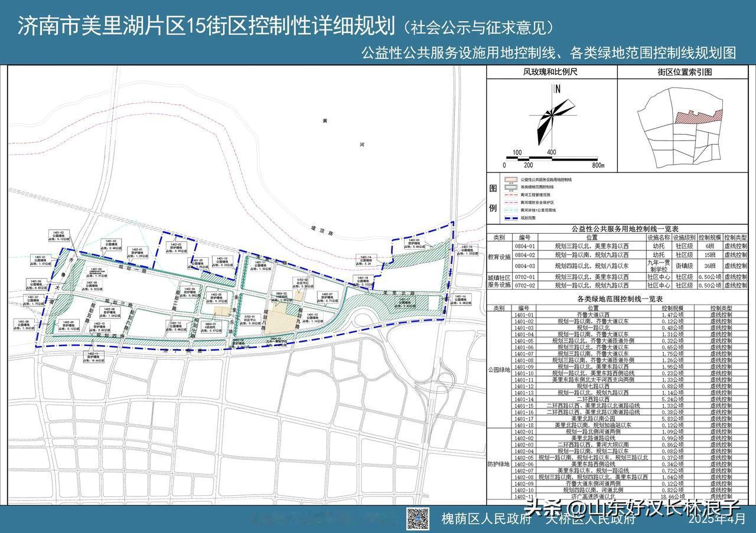Click the 黄河工程管理范围 legend line symbol
Viewport: 756px width, 533px height.
(510, 194)
